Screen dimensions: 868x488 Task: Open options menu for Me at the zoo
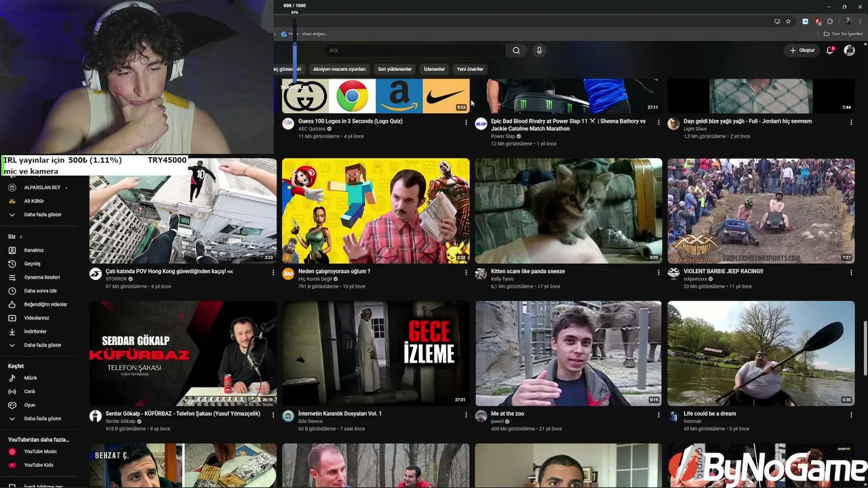(658, 415)
